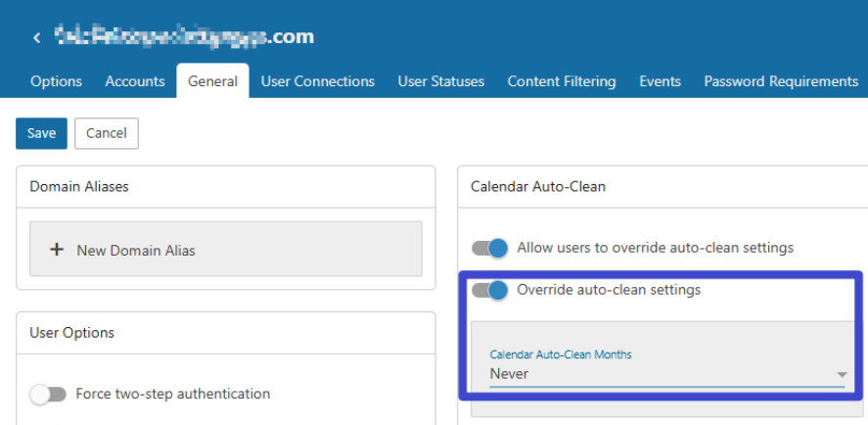Select the Password Requirements tab
The height and width of the screenshot is (425, 868).
coord(780,81)
